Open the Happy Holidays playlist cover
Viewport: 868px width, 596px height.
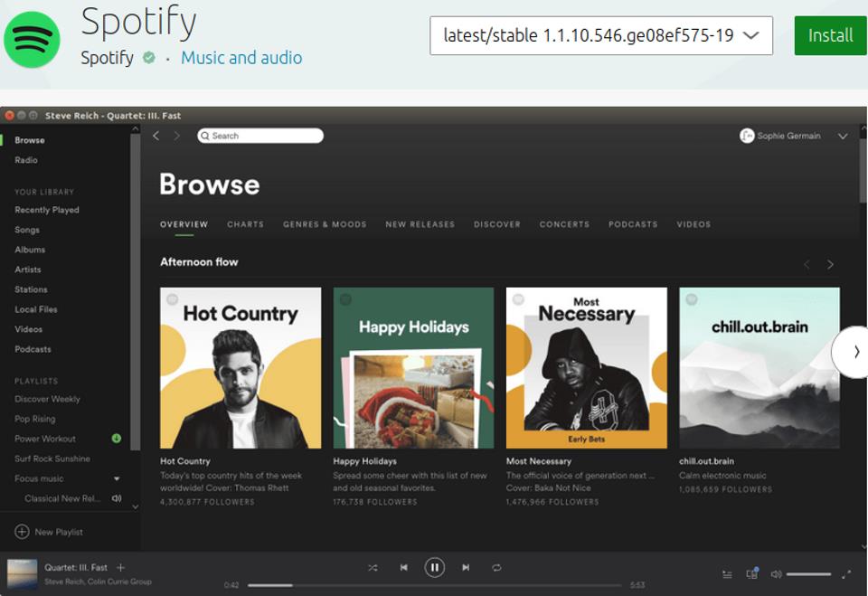tap(413, 368)
